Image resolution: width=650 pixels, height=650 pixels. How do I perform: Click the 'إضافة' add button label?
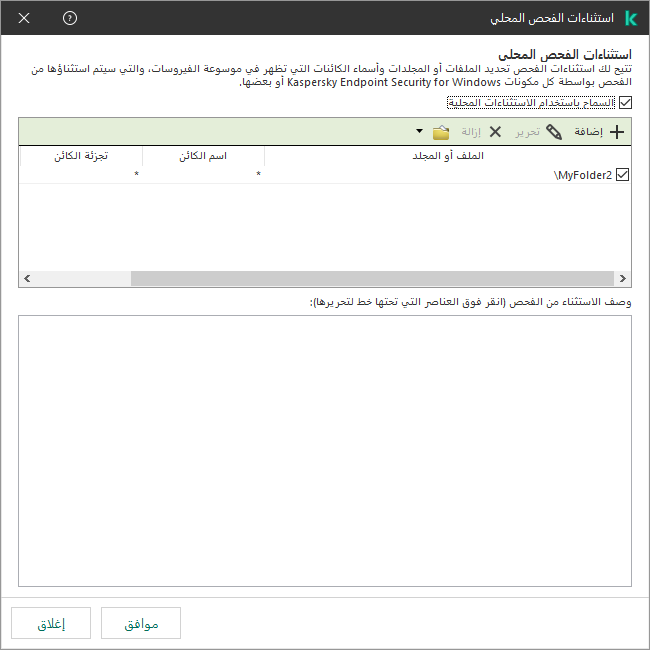click(x=588, y=131)
